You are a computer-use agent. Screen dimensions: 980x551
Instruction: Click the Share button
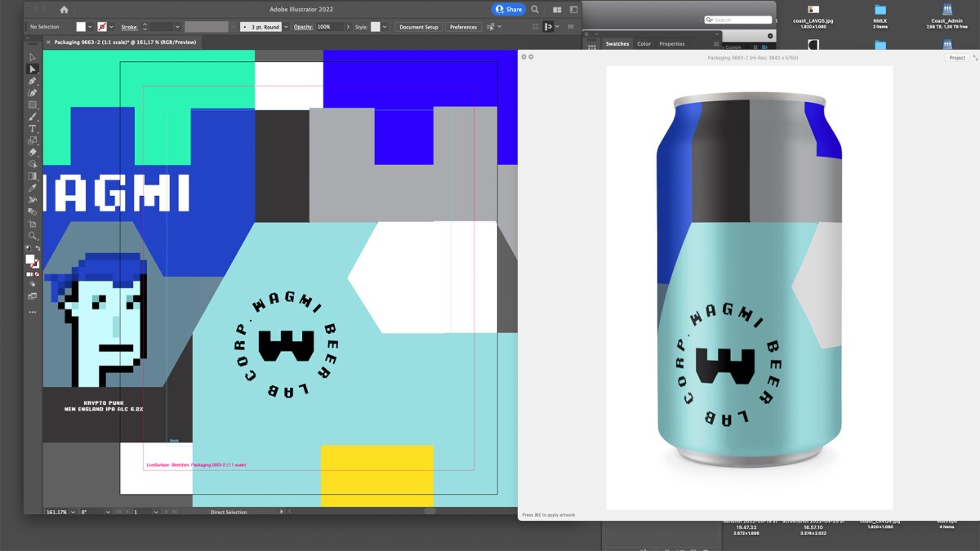click(509, 10)
